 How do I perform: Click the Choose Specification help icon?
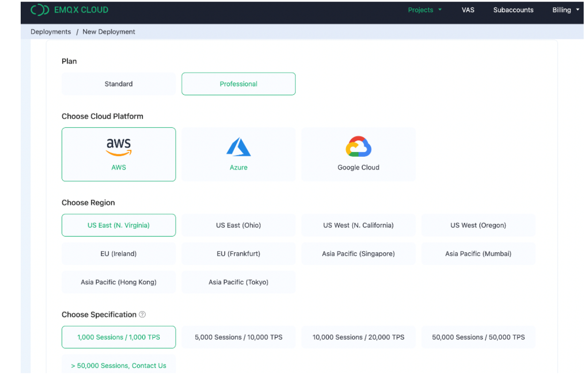click(x=142, y=314)
